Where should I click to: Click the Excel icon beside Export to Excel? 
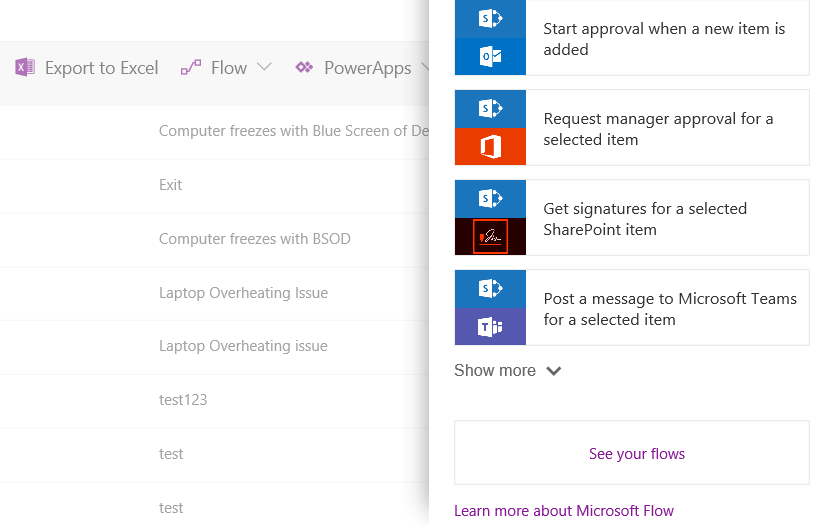pos(25,68)
